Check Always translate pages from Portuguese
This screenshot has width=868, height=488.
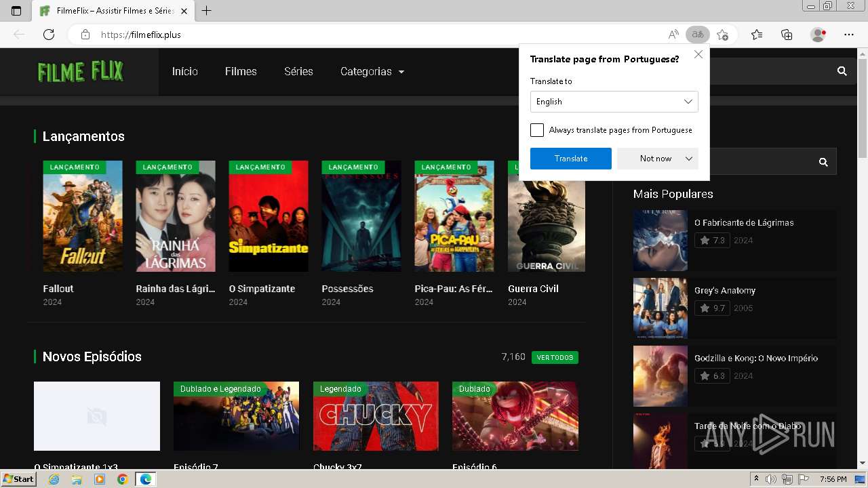pyautogui.click(x=537, y=130)
